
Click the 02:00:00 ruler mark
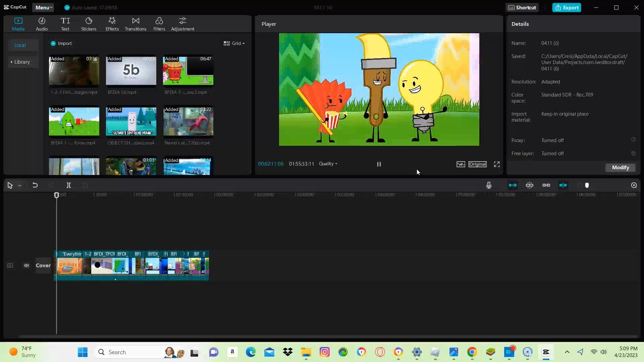pos(224,194)
